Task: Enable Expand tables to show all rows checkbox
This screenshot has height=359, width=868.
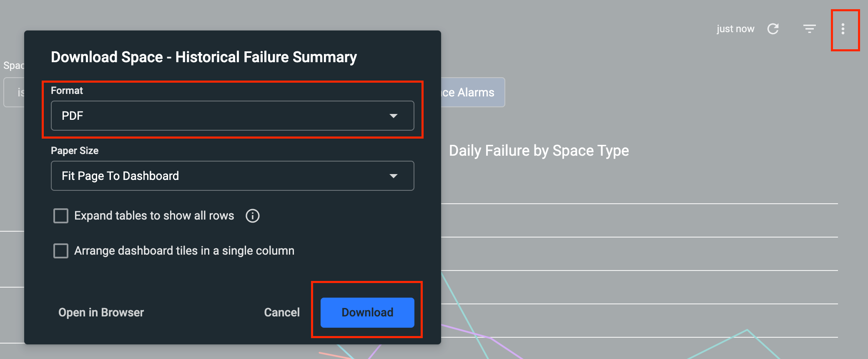Action: click(x=61, y=216)
